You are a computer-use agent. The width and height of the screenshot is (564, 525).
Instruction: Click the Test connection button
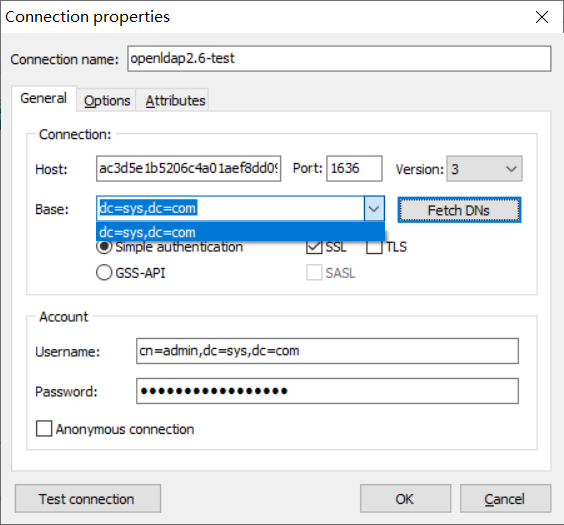point(88,498)
